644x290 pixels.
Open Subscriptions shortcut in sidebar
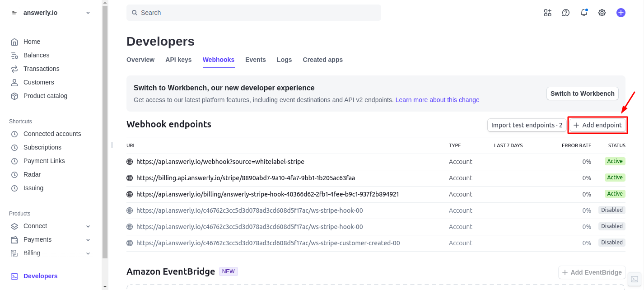pos(42,147)
